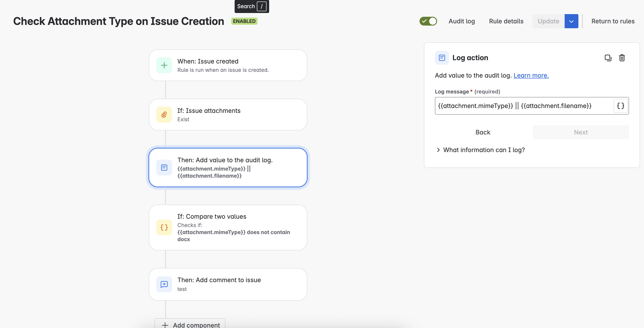Click the audit log document icon in Then block
The image size is (644, 328).
[164, 168]
